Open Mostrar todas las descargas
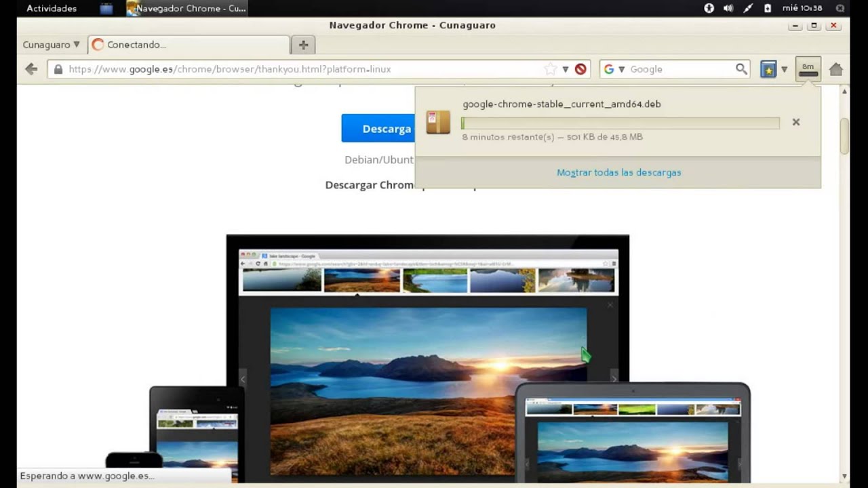The width and height of the screenshot is (868, 488). pos(618,172)
